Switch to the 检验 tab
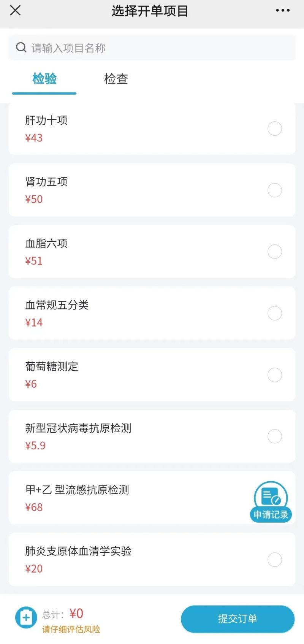 click(44, 79)
